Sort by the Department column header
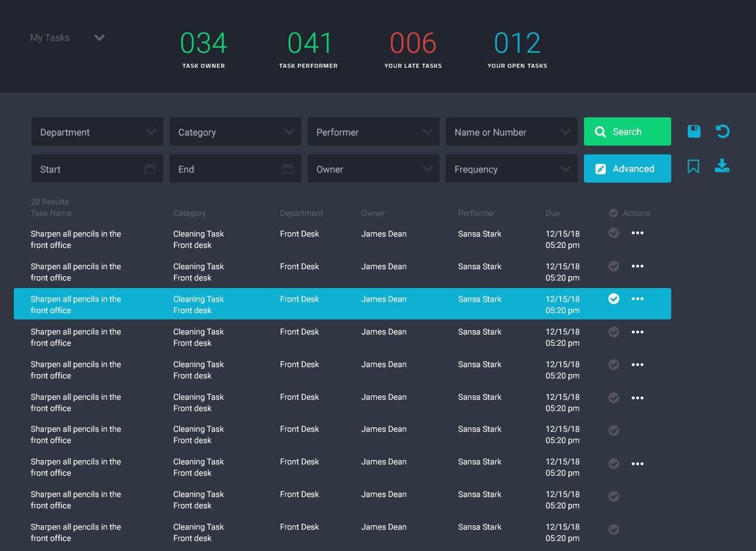The width and height of the screenshot is (756, 551). (x=301, y=213)
